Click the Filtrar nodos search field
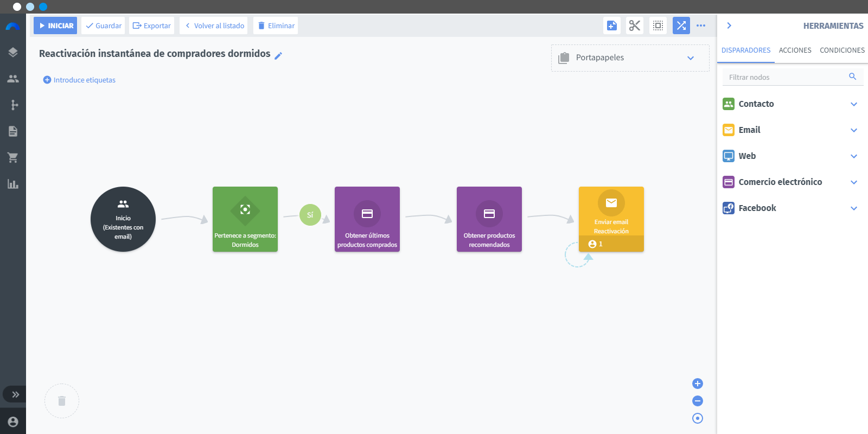The image size is (868, 434). coord(793,77)
